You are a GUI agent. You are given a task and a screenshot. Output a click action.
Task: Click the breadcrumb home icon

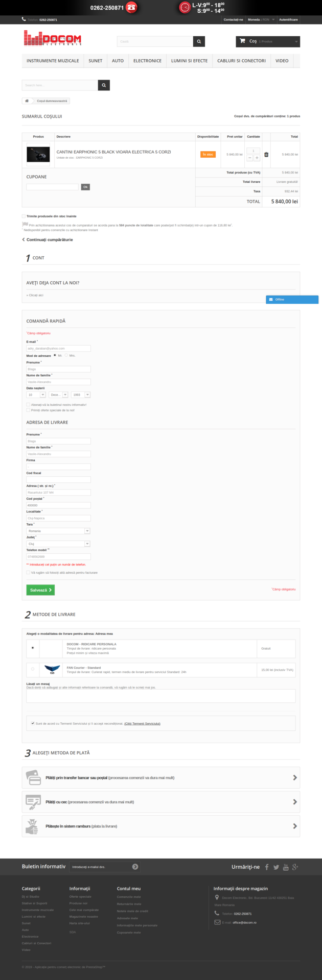click(x=27, y=101)
